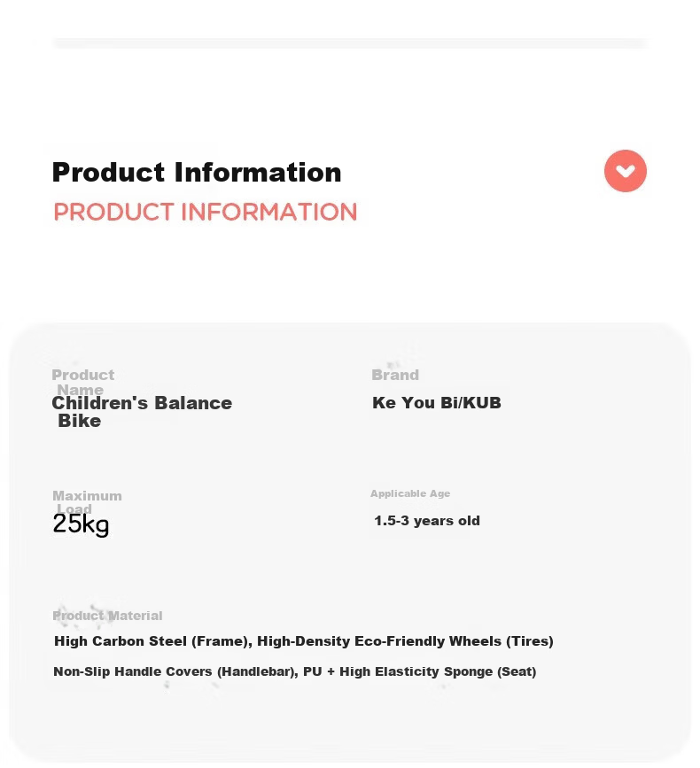
Task: Click the word Bike in product name
Action: click(x=80, y=421)
